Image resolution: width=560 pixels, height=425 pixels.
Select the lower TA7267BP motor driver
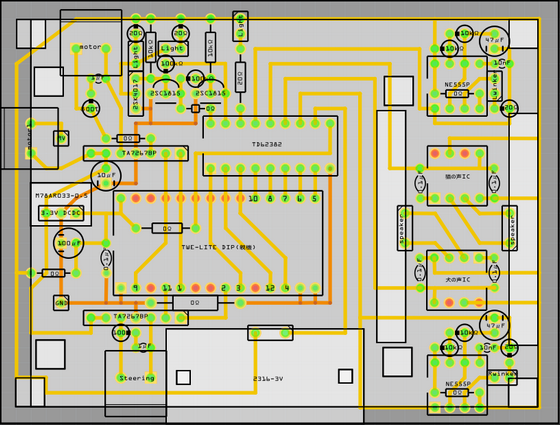tap(136, 318)
